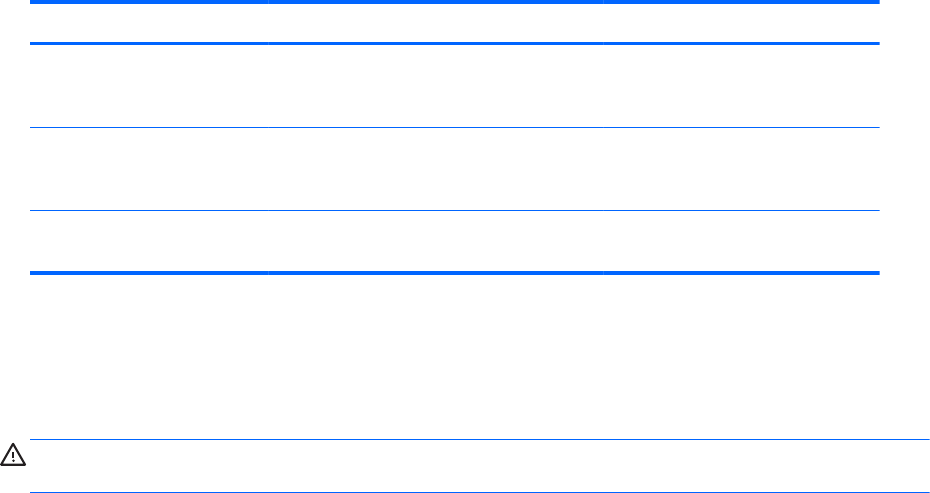Select last body row, last column cell
930x493 pixels.
coord(741,241)
